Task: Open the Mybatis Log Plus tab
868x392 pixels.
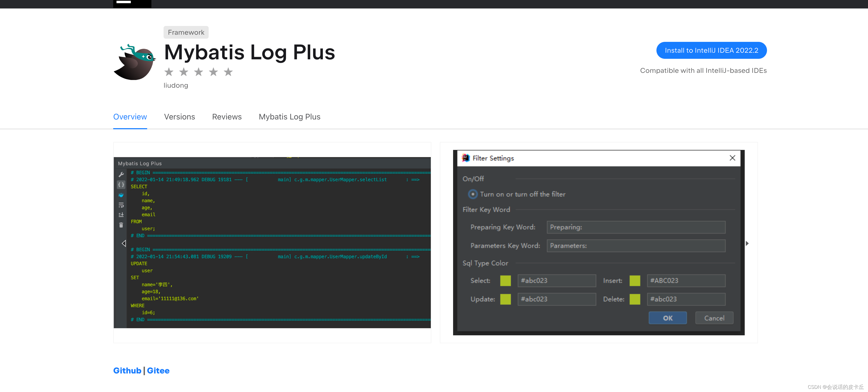Action: [290, 117]
